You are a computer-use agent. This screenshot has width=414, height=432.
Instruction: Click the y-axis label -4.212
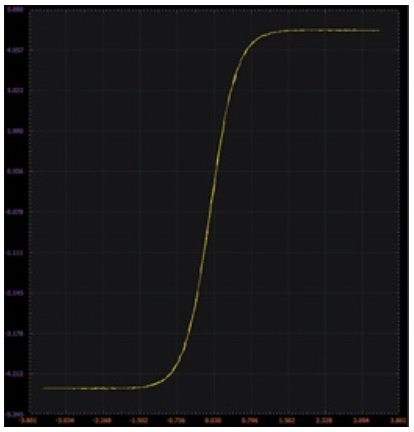coord(11,374)
